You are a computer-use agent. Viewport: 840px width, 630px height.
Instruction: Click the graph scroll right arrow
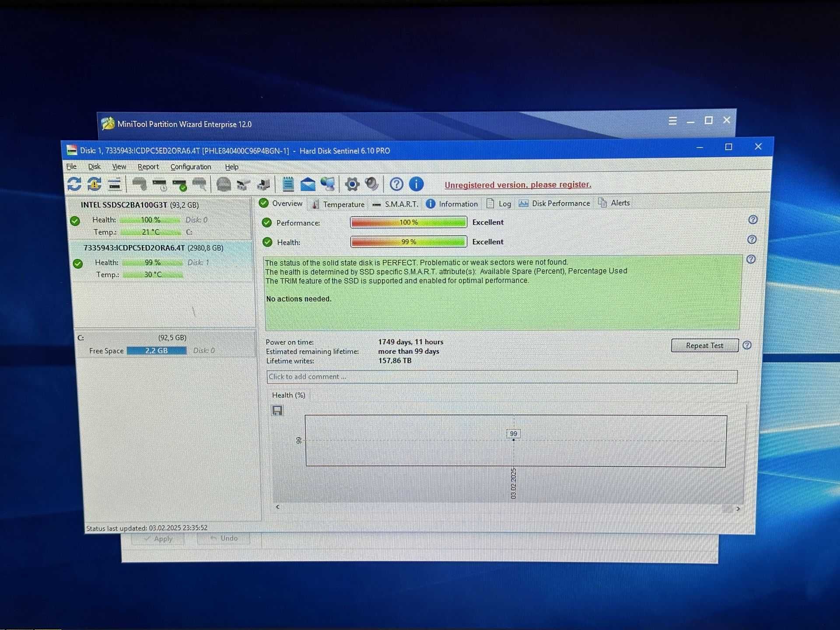(x=738, y=508)
